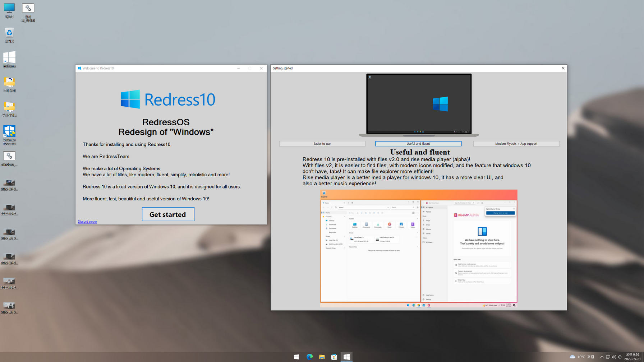Select the 설치 후_최적화 desktop icon
The height and width of the screenshot is (362, 644).
28,13
